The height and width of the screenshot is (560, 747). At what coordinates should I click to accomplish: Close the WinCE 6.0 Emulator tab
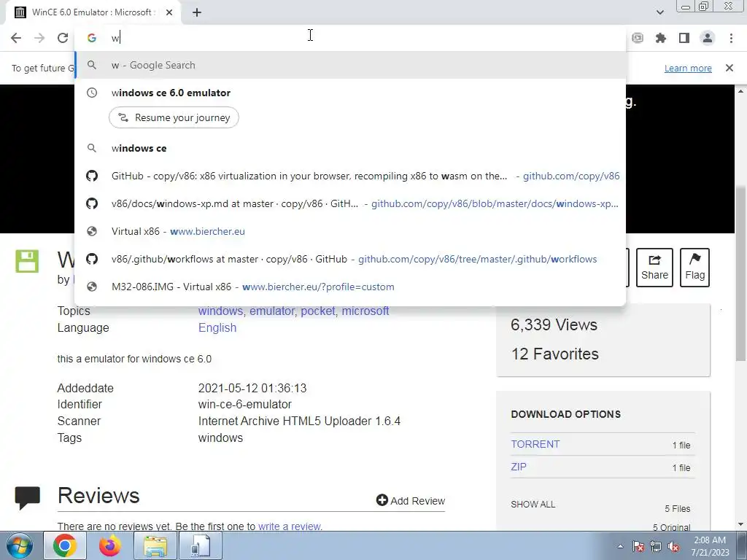tap(169, 12)
